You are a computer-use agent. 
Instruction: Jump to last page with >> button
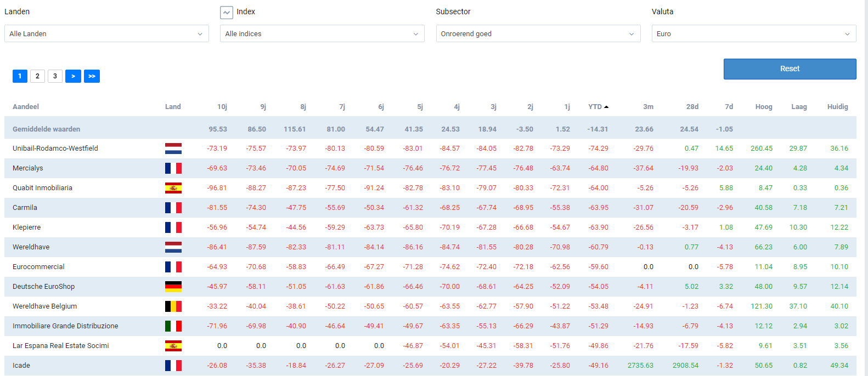[x=92, y=76]
